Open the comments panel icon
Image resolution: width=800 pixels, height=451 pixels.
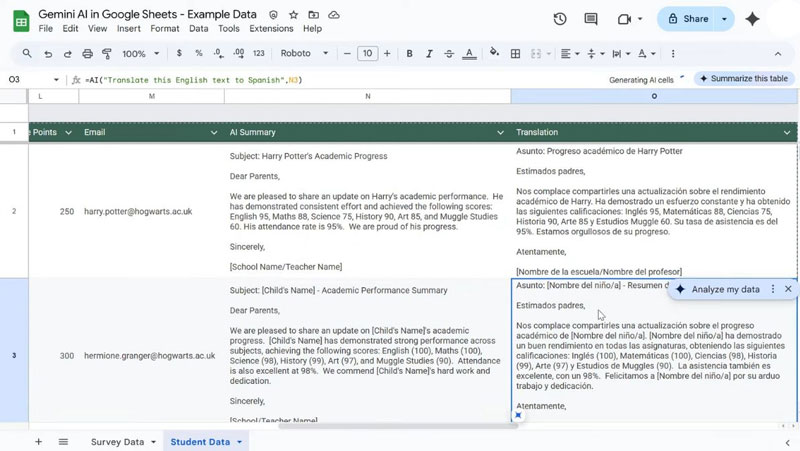(591, 19)
